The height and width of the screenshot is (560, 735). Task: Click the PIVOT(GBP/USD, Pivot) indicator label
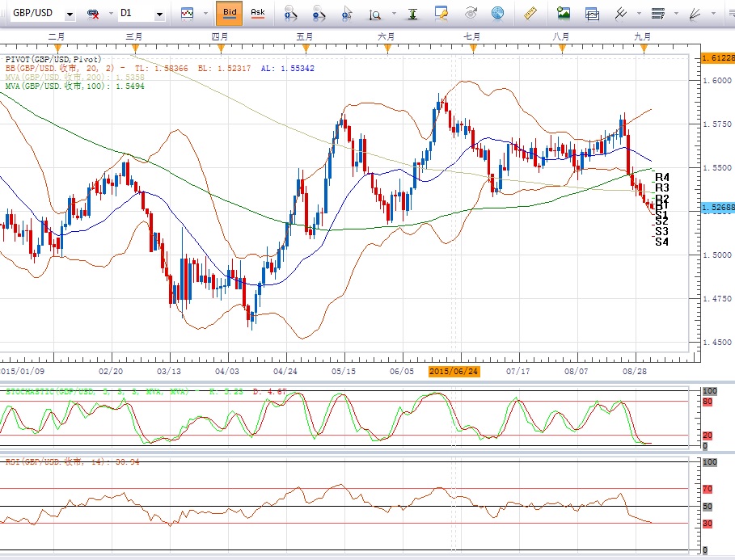[53, 60]
